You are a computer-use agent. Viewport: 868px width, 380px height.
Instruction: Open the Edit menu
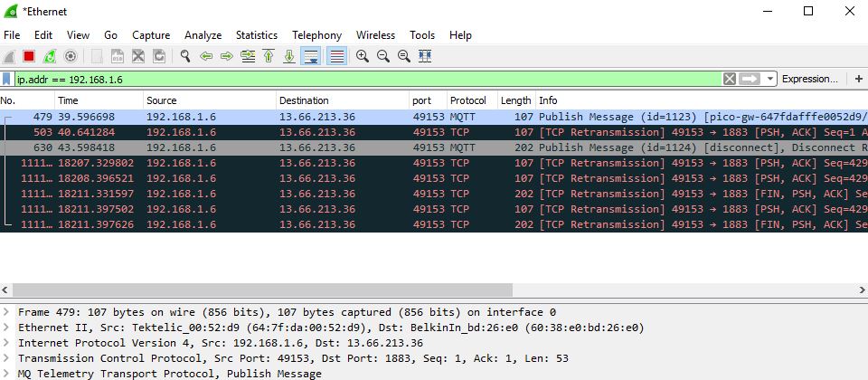43,35
